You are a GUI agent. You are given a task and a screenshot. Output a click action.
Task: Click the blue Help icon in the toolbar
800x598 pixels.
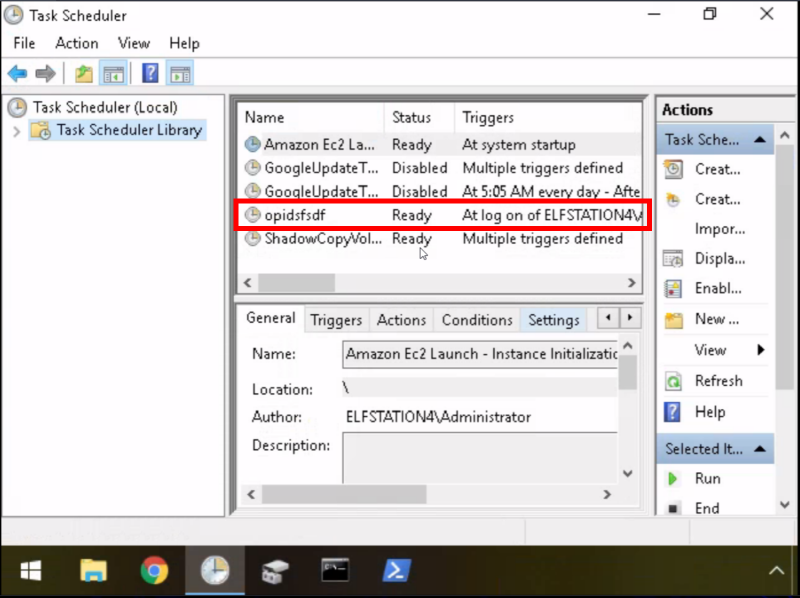click(x=150, y=74)
